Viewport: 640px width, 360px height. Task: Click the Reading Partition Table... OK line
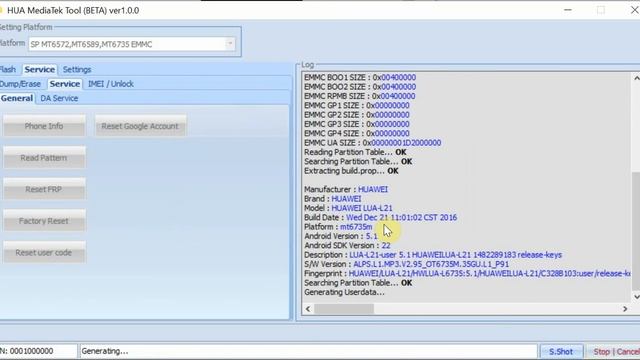click(355, 152)
